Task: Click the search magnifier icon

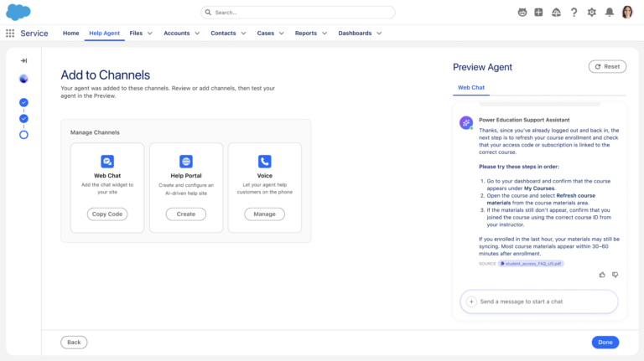Action: [x=208, y=13]
